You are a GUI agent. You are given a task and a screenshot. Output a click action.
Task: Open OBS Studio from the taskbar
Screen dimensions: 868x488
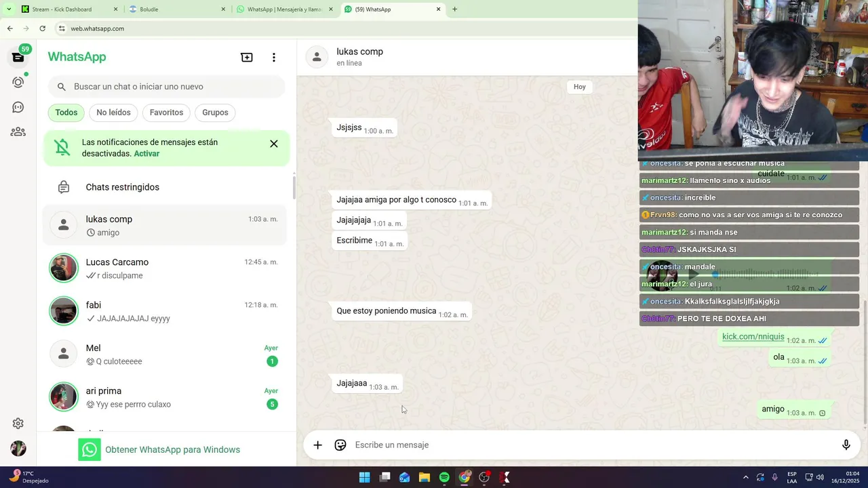click(484, 477)
